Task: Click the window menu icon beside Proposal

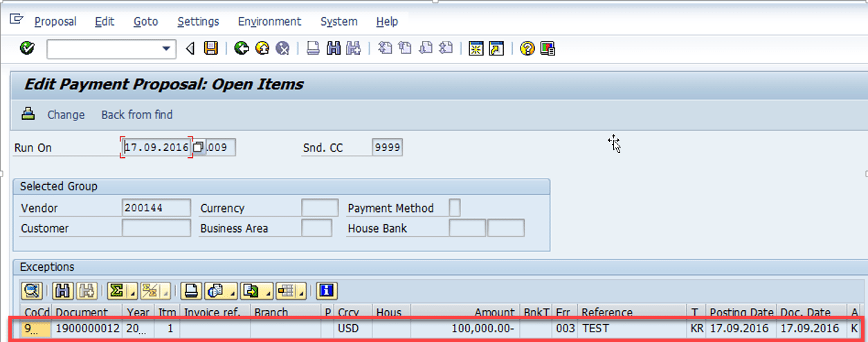Action: [x=17, y=20]
